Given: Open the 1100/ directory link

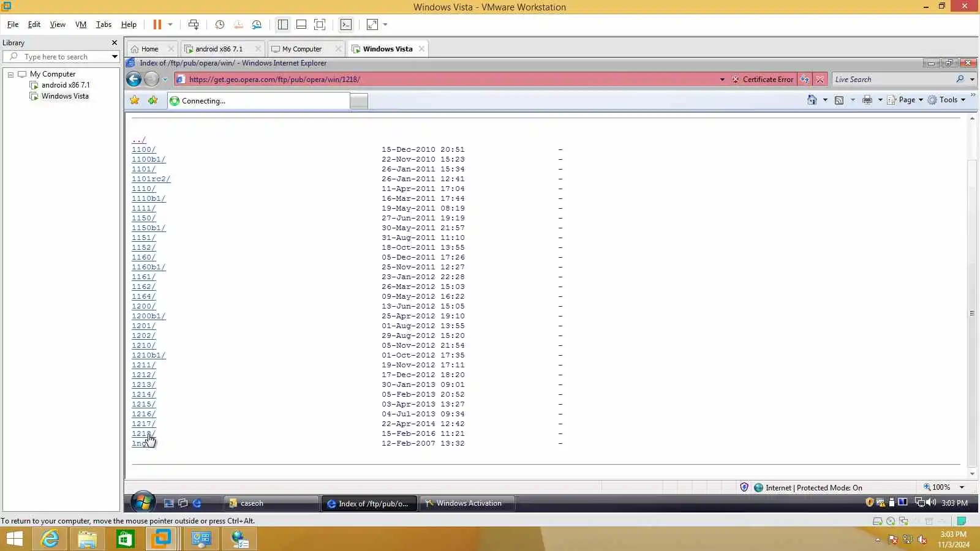Looking at the screenshot, I should [144, 149].
